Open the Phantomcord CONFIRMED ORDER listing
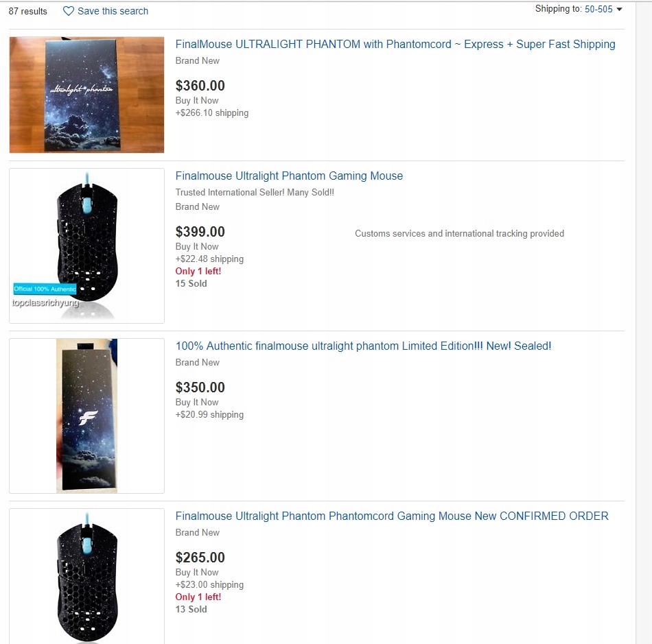 (391, 516)
